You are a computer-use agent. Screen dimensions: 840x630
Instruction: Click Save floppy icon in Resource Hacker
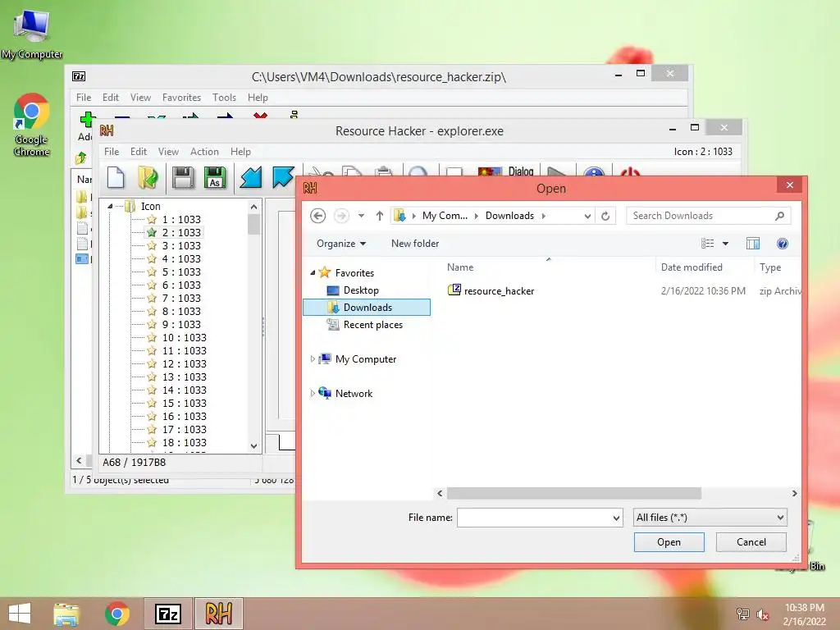click(x=183, y=177)
